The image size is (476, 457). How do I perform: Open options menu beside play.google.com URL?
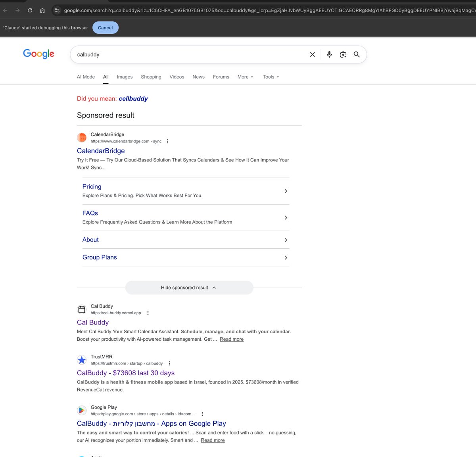[202, 414]
